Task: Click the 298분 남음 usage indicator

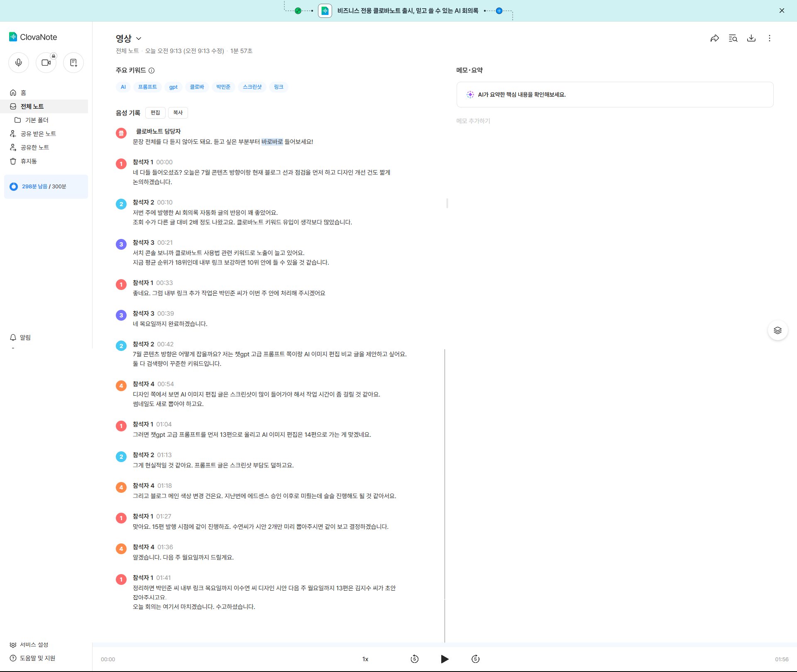Action: coord(46,187)
